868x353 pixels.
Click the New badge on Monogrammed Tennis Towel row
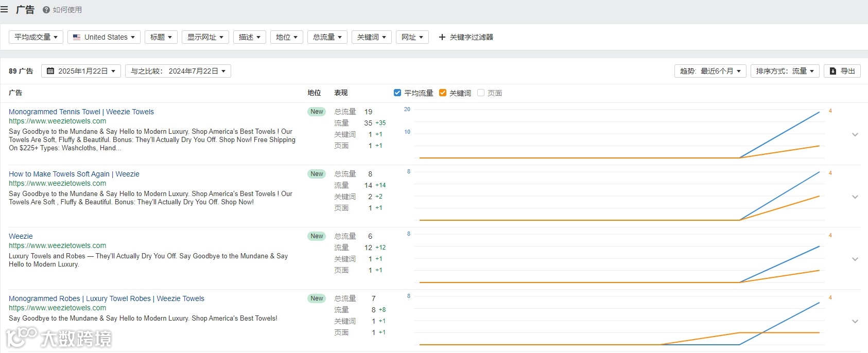[317, 112]
